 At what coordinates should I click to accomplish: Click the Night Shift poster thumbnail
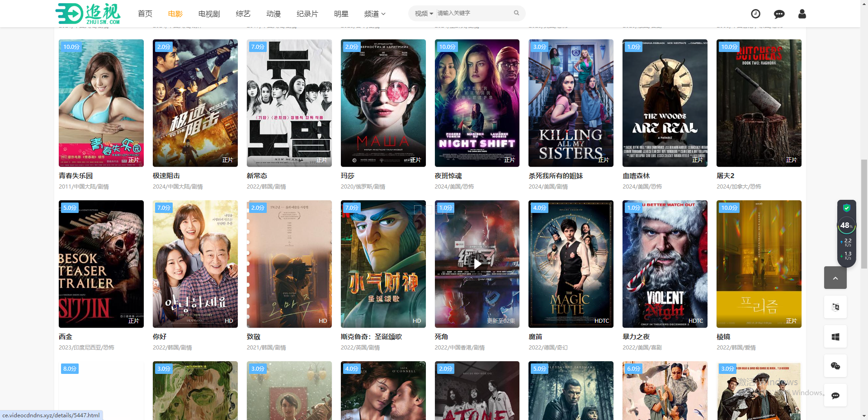click(x=477, y=103)
